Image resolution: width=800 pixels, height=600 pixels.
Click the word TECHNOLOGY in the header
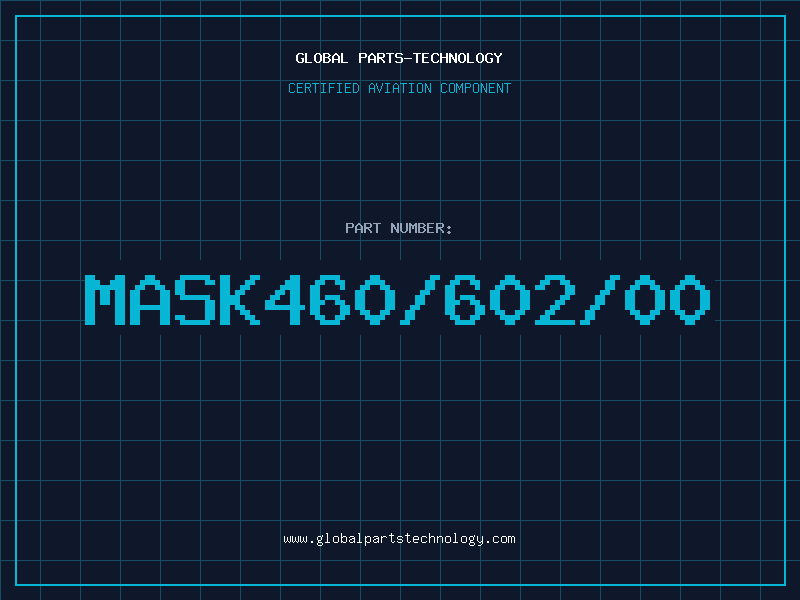[x=458, y=58]
